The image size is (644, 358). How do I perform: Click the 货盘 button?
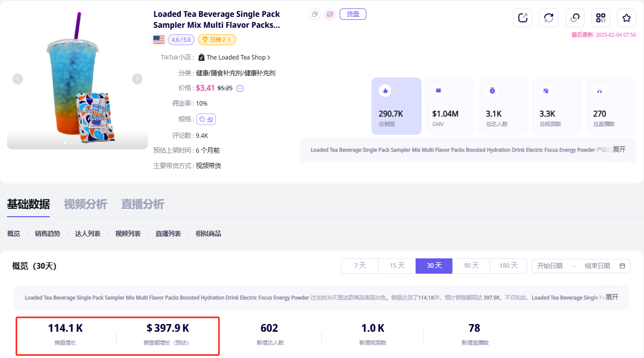click(353, 14)
